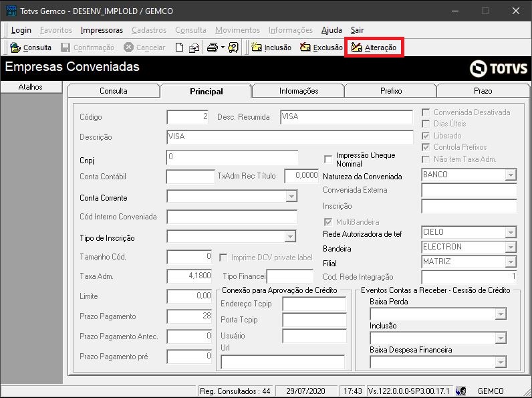Open the Conta Corrente dropdown
532x398 pixels.
291,196
